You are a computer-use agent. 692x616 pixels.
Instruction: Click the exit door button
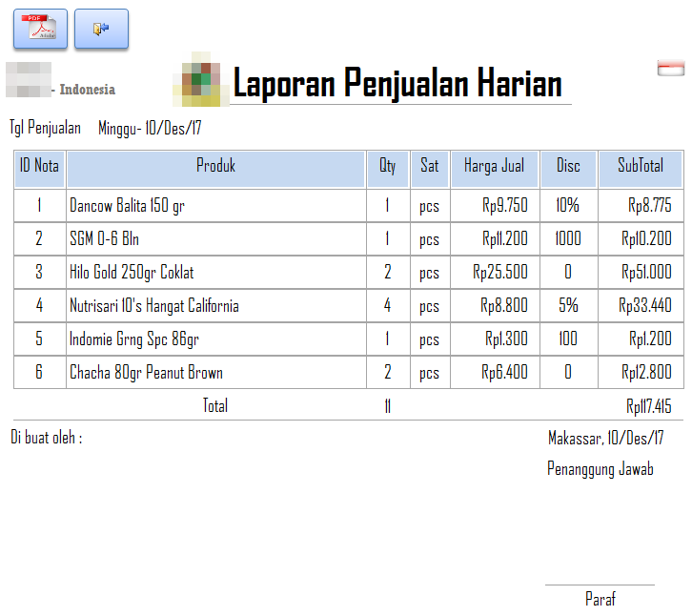pos(101,29)
